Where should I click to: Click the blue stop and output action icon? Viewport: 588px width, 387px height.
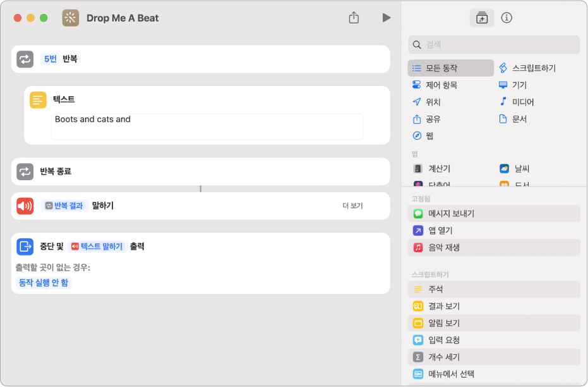coord(25,247)
